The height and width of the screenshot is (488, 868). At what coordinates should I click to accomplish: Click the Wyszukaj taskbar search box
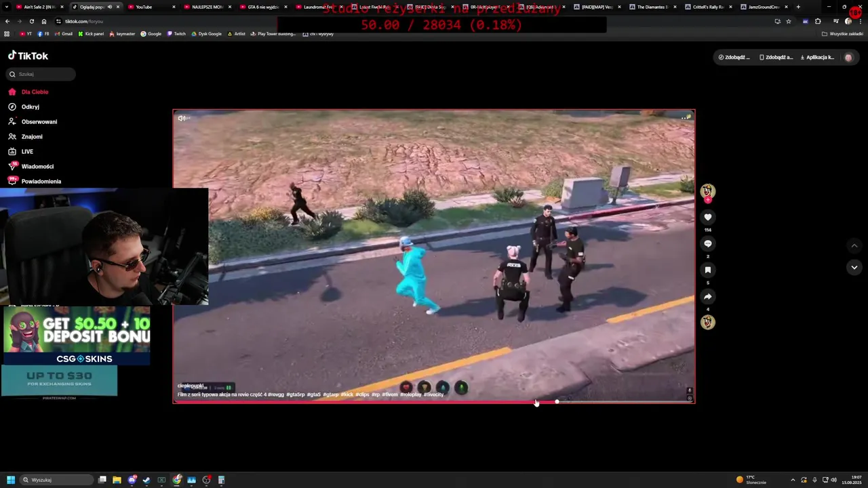point(58,480)
